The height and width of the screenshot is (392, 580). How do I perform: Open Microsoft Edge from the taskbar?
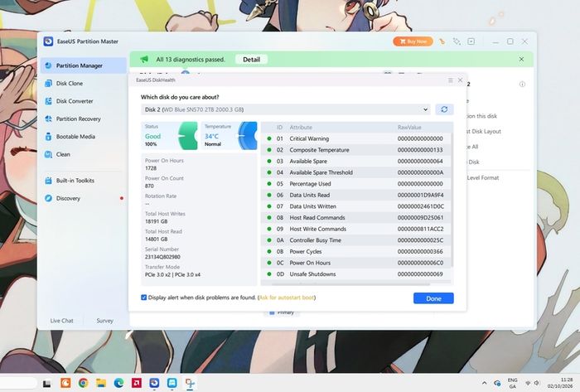tap(118, 383)
